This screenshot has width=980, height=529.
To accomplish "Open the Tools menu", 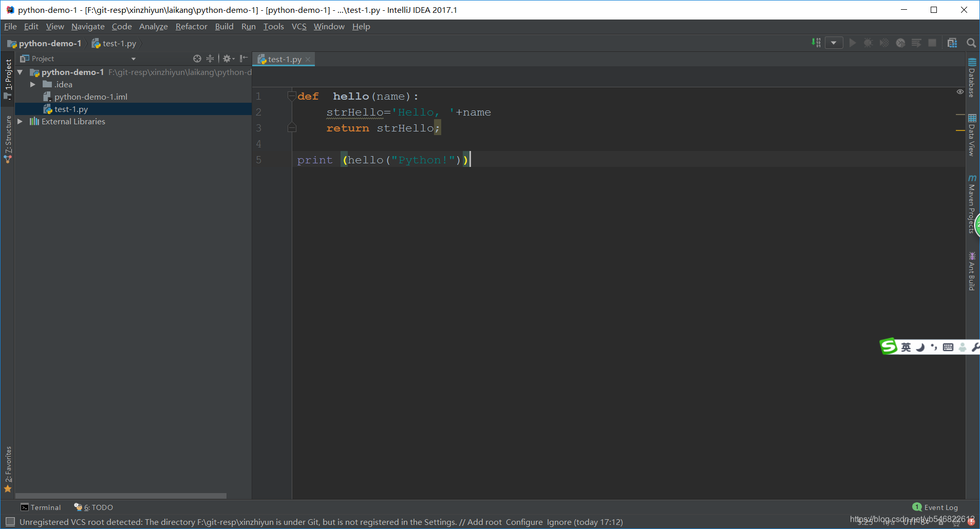I will coord(274,26).
